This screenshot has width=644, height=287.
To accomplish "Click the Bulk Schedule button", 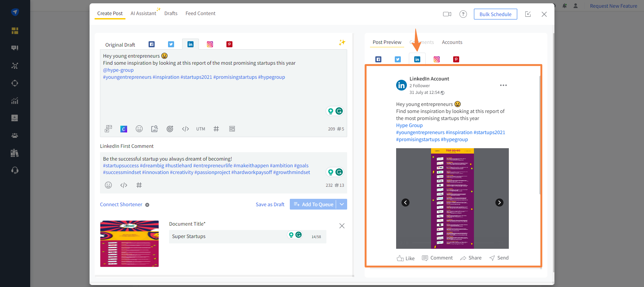I will coord(495,14).
